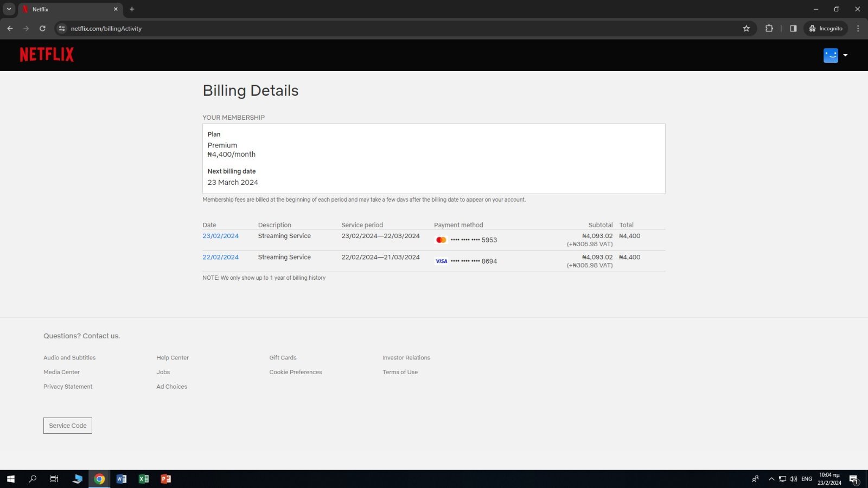This screenshot has width=868, height=488.
Task: Click the Mastercard icon for card 5953
Action: pos(441,240)
